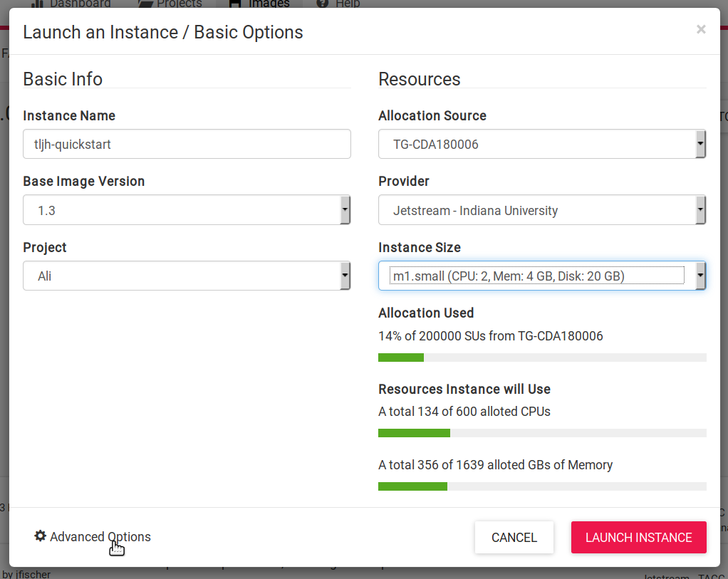
Task: Open the Base Image Version dropdown
Action: pyautogui.click(x=187, y=210)
